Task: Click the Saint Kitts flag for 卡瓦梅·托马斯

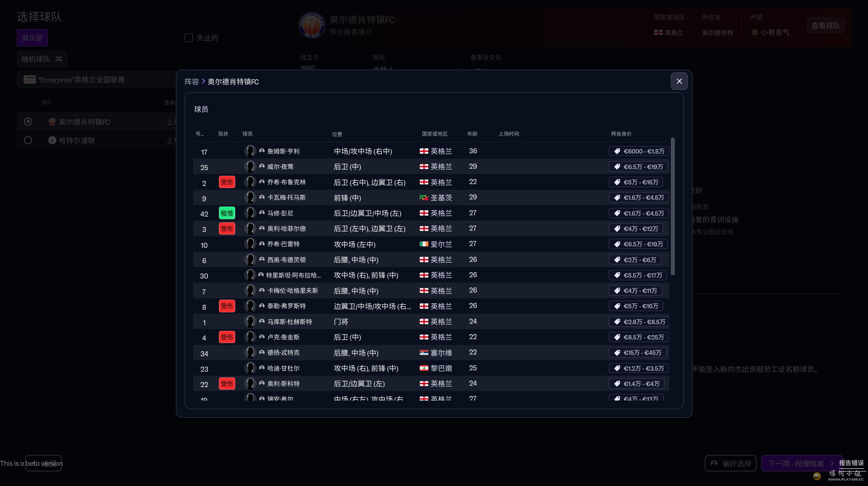Action: [x=424, y=198]
